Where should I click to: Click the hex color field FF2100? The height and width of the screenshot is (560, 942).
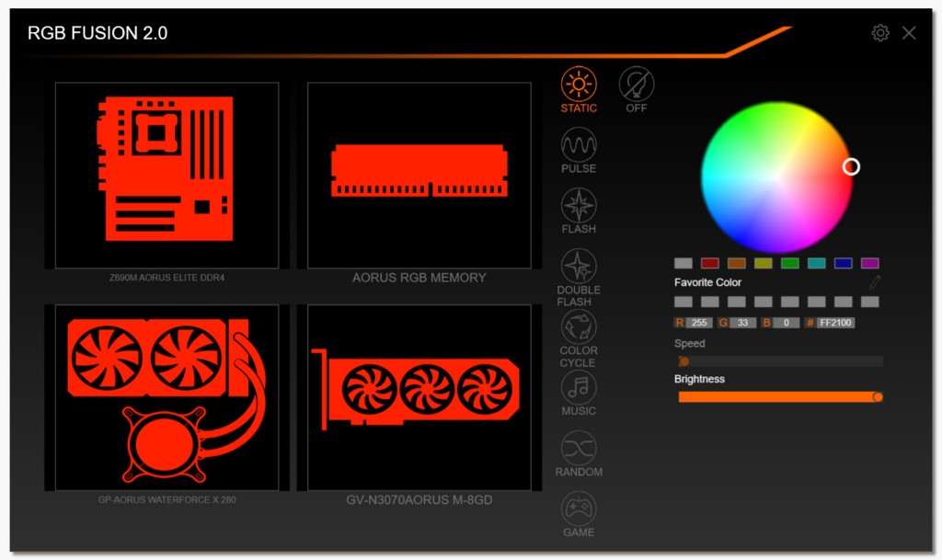click(x=835, y=323)
